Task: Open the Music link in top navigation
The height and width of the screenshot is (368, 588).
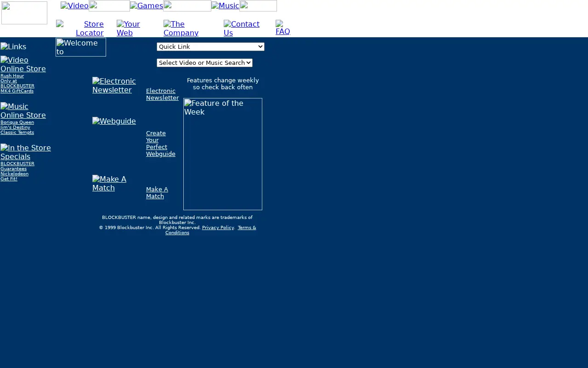Action: coord(225,6)
